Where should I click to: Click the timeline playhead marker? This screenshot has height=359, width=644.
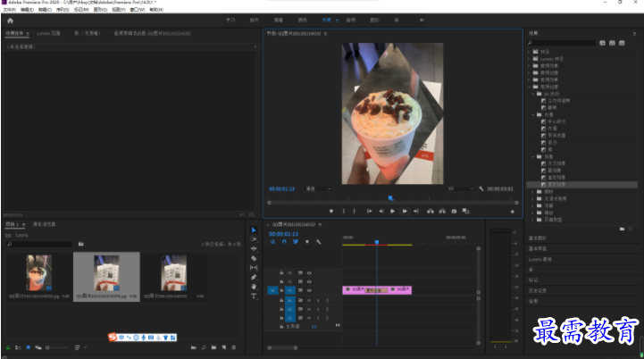(x=377, y=242)
